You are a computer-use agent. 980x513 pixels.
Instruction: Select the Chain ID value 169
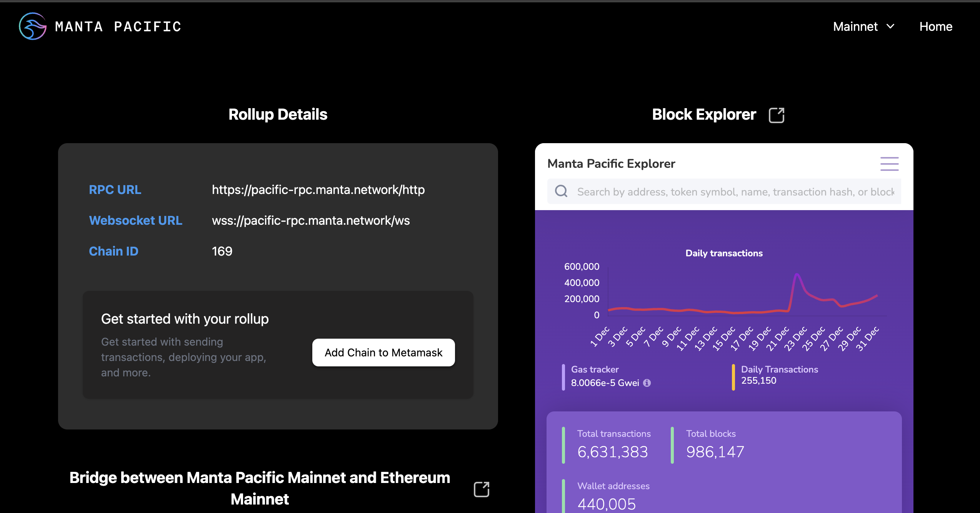222,251
